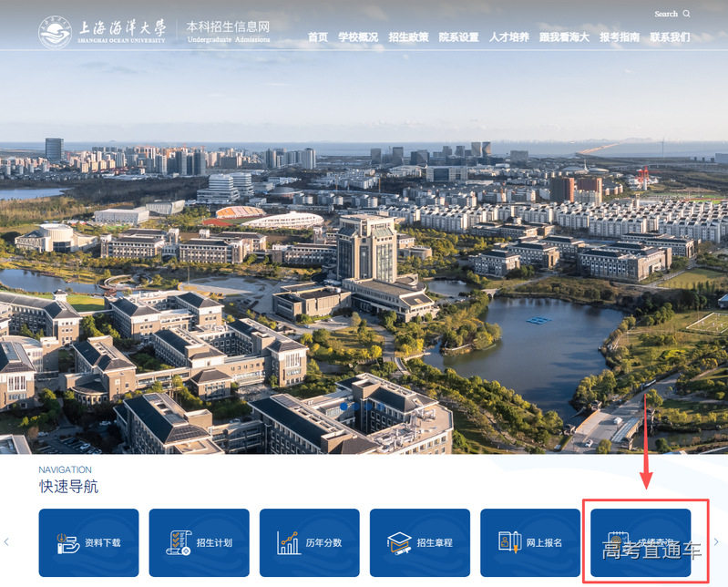Click 联系我们 contact link
Image resolution: width=728 pixels, height=587 pixels.
[x=670, y=37]
